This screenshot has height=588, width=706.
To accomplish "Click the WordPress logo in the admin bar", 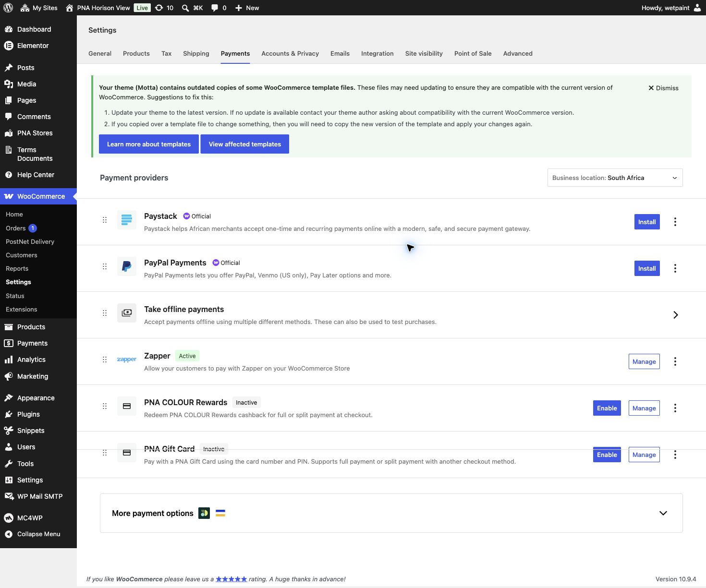I will [x=8, y=8].
